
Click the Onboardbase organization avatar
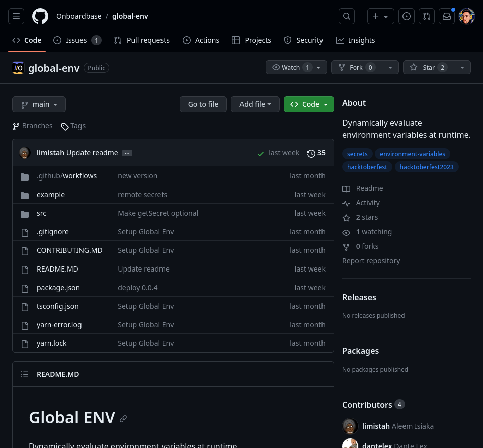(x=18, y=68)
